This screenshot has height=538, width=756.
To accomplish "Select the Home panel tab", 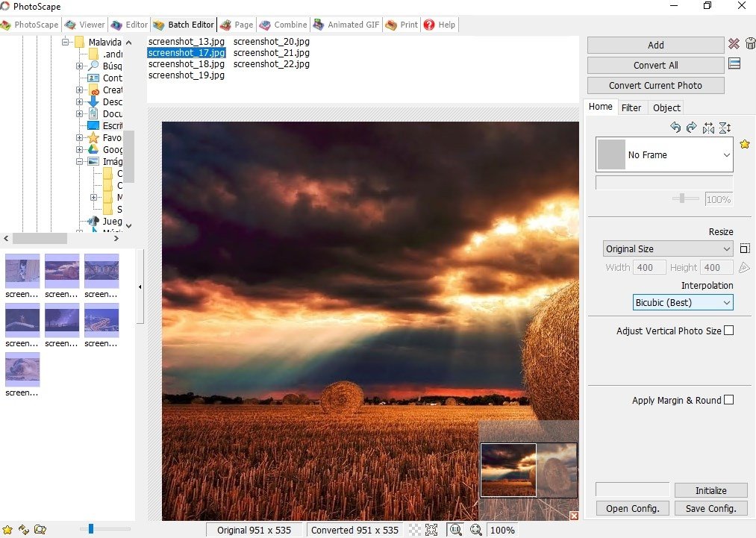I will click(600, 107).
